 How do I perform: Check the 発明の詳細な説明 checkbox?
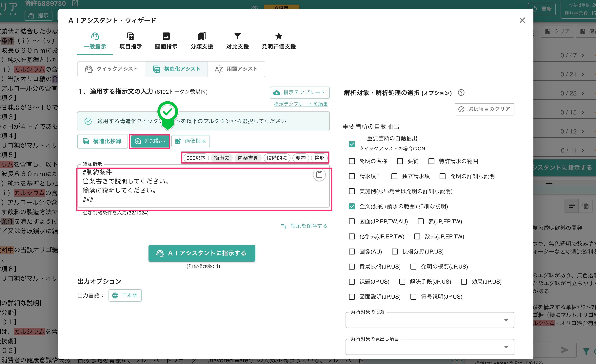(x=442, y=176)
